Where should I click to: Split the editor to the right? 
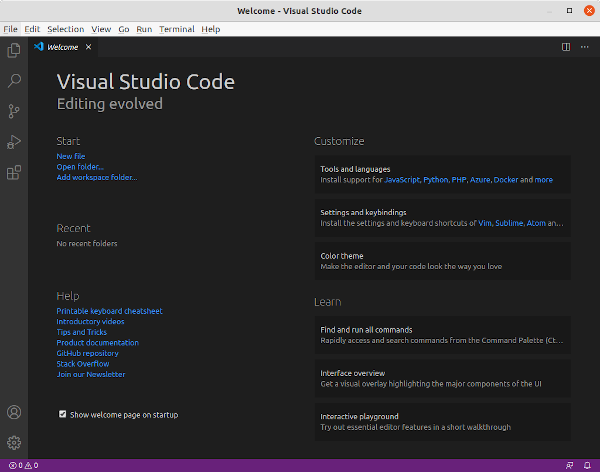click(x=566, y=46)
